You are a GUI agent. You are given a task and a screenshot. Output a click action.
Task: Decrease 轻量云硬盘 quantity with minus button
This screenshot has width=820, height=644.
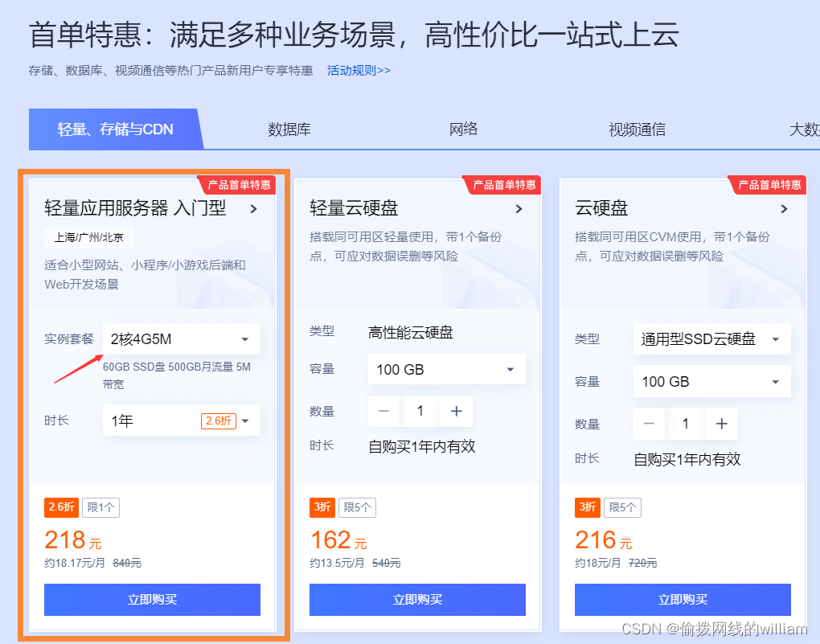383,411
